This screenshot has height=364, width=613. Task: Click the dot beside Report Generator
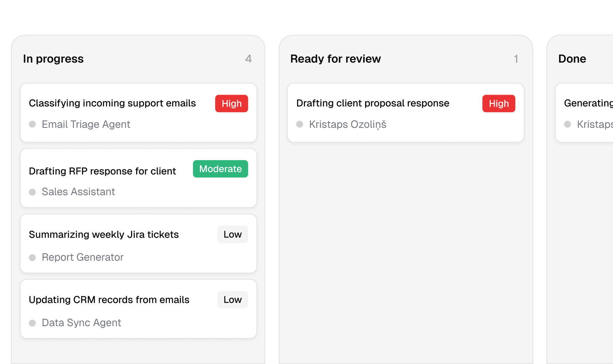[x=32, y=257]
